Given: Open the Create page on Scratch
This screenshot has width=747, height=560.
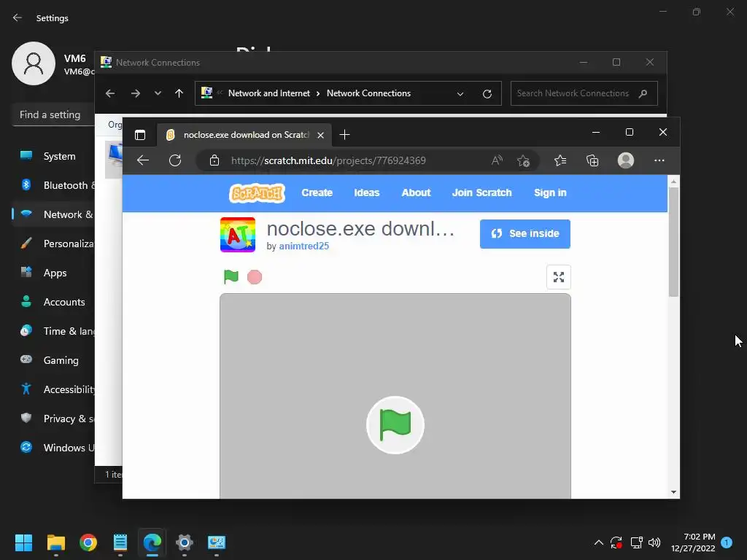Looking at the screenshot, I should [317, 192].
